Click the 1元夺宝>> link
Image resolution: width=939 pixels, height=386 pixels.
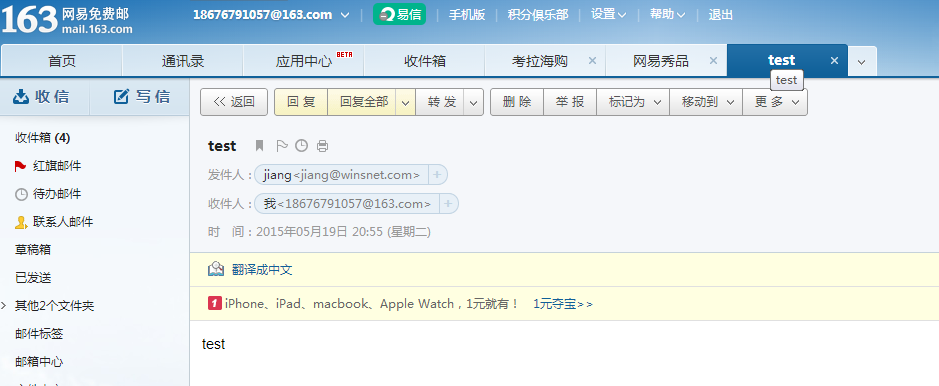click(x=563, y=304)
